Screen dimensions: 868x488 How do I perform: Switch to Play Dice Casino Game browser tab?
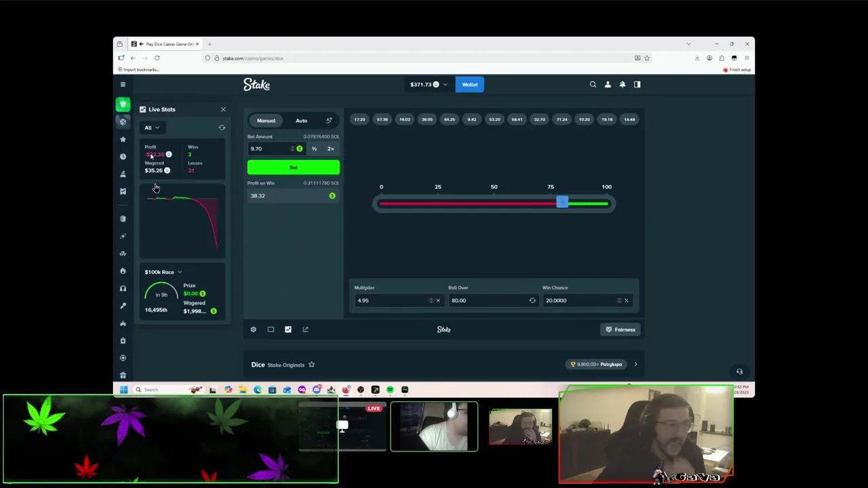coord(165,44)
